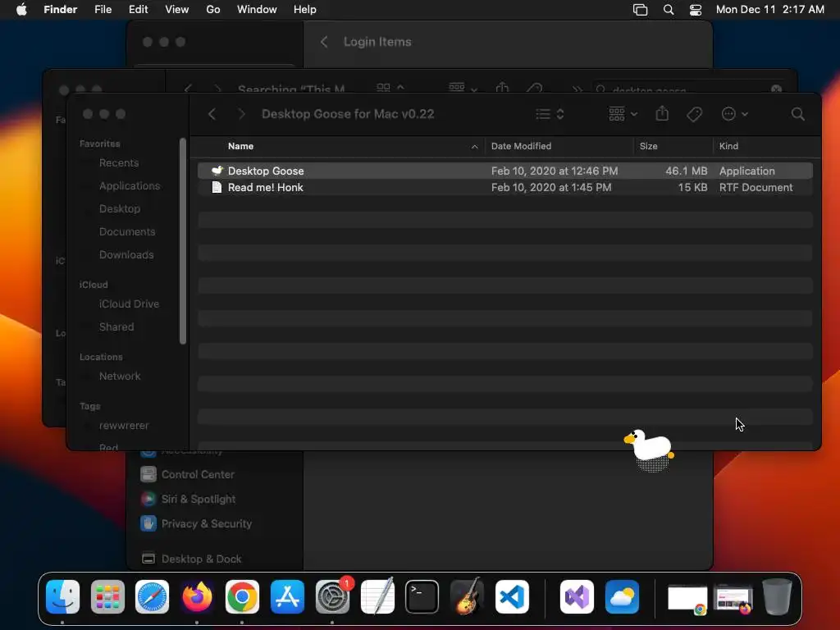The width and height of the screenshot is (840, 630).
Task: Launch Visual Studio from the Dock
Action: pyautogui.click(x=577, y=597)
